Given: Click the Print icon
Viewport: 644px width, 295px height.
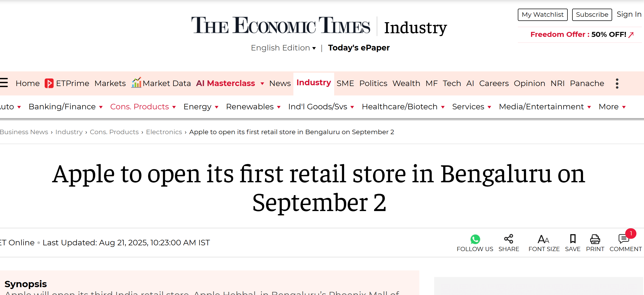Looking at the screenshot, I should tap(595, 239).
